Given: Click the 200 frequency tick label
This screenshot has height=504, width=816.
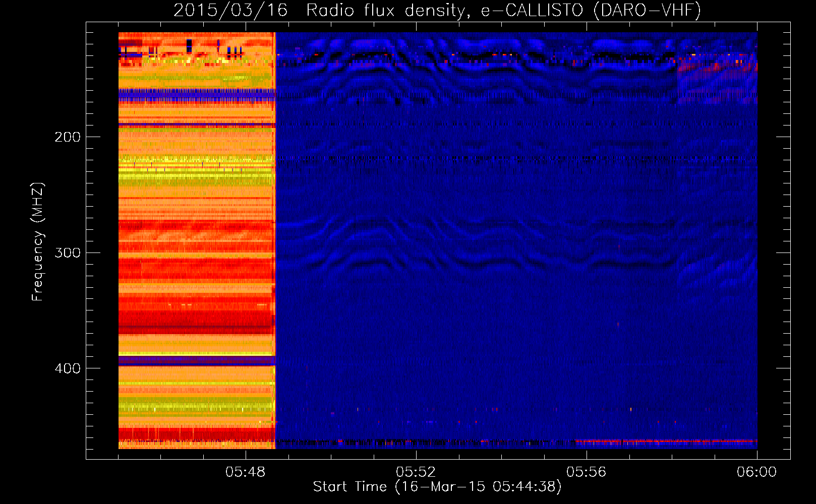Looking at the screenshot, I should pos(68,137).
